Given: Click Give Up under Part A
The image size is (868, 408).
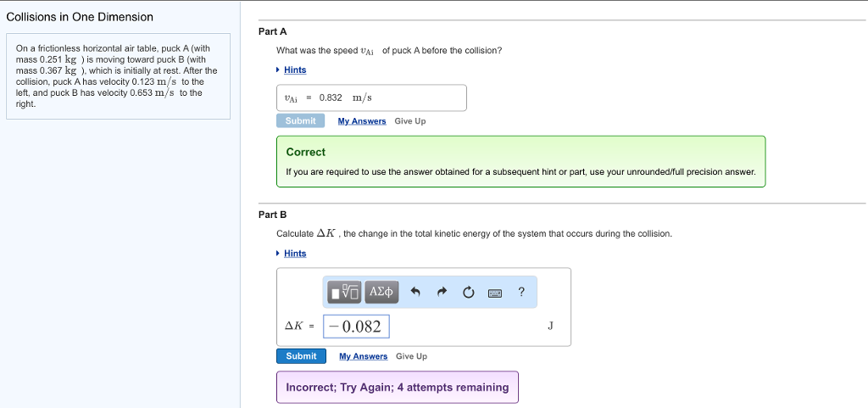Looking at the screenshot, I should pyautogui.click(x=410, y=121).
